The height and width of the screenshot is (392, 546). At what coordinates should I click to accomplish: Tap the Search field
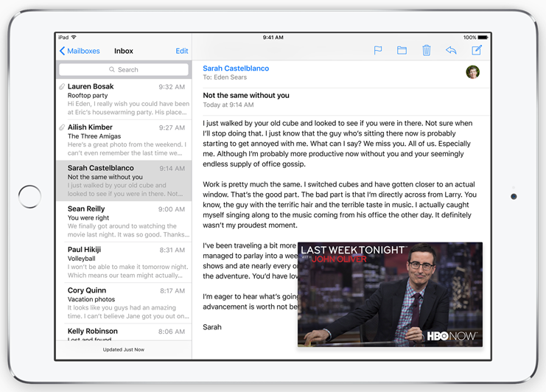(x=124, y=69)
